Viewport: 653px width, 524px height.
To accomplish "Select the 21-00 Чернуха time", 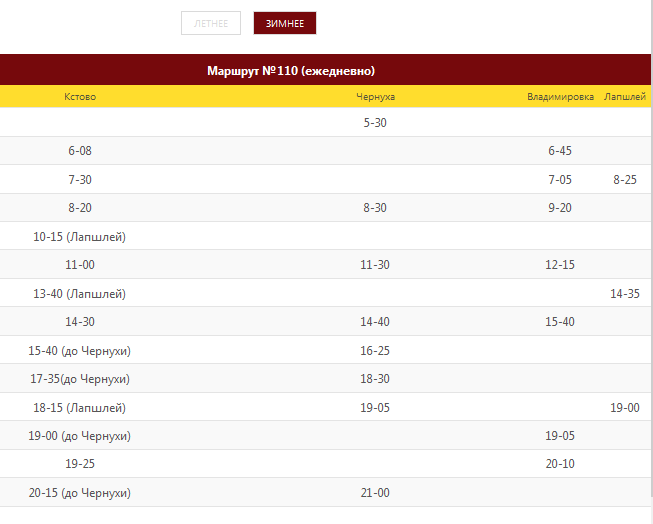I will click(x=375, y=493).
